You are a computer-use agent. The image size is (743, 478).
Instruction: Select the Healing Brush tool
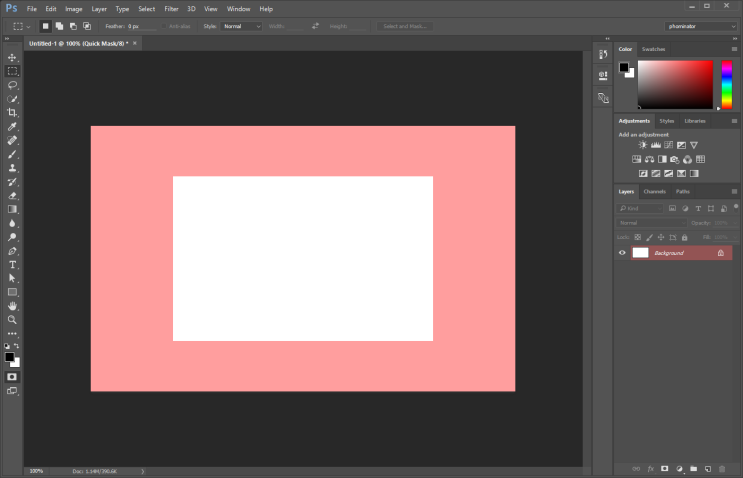click(12, 140)
